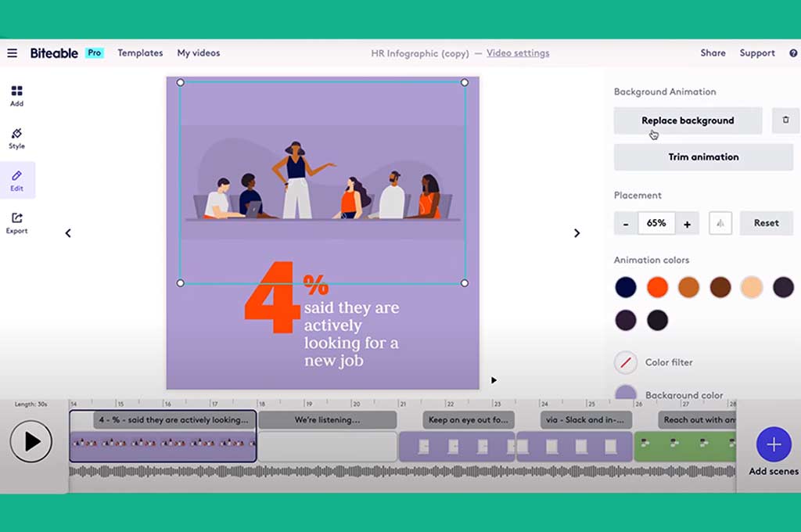
Task: Select the people animation on canvas
Action: point(322,182)
